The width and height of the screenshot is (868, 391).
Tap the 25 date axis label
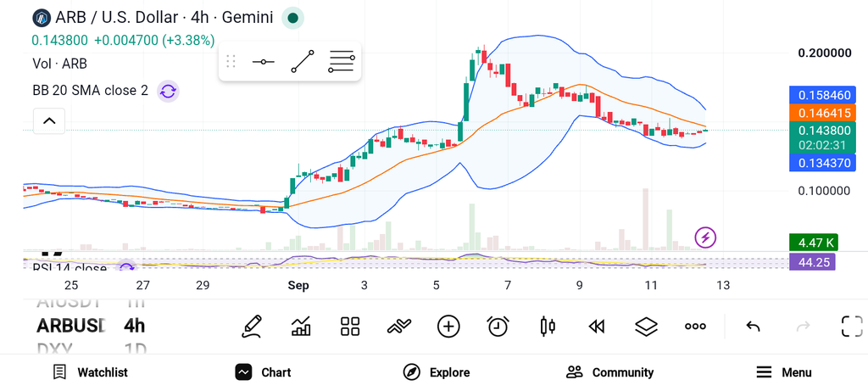[x=71, y=286]
